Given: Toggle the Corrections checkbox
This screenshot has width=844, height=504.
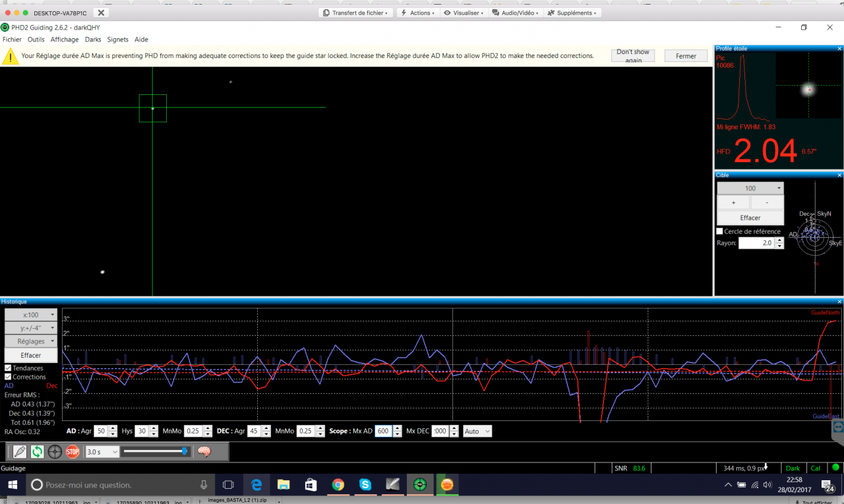Looking at the screenshot, I should point(8,377).
